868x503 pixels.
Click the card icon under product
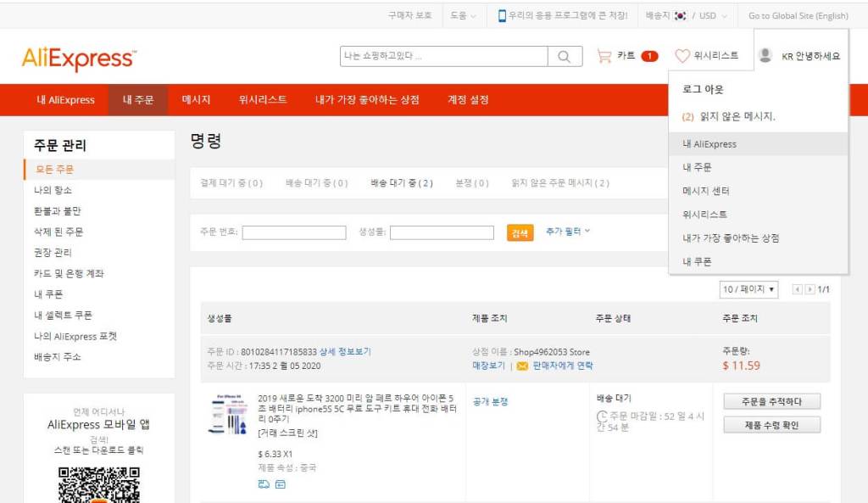tap(281, 484)
